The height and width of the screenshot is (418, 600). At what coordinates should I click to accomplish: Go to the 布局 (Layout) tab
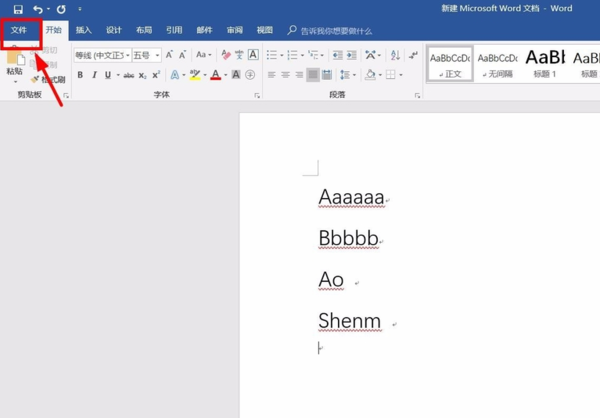pos(144,30)
